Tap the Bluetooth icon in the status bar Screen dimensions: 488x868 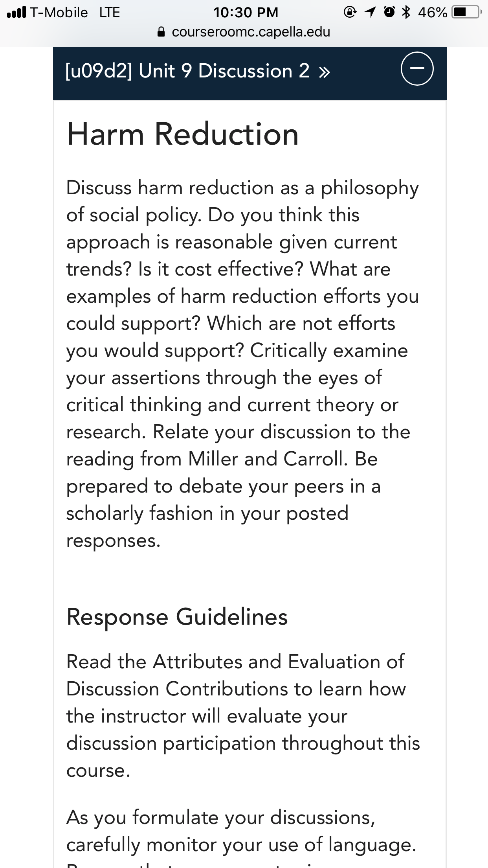pos(406,12)
